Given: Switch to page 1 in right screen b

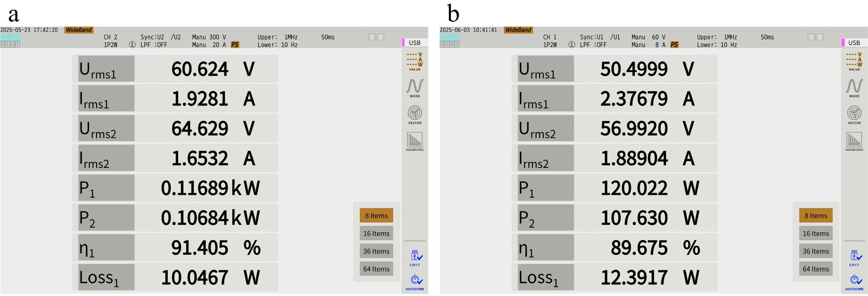Looking at the screenshot, I should coord(811,37).
